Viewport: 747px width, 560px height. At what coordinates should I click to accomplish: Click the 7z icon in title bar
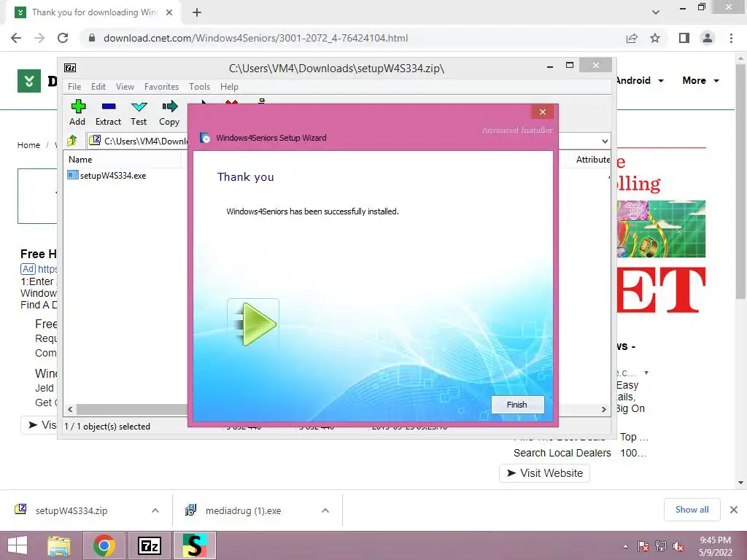70,68
